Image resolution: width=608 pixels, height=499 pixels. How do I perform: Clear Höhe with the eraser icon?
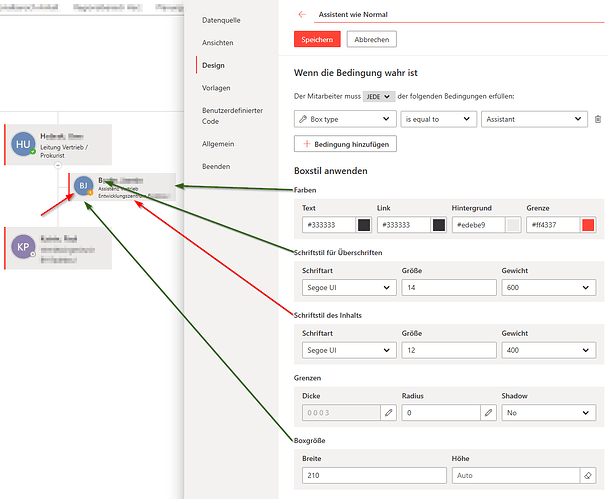tap(588, 476)
